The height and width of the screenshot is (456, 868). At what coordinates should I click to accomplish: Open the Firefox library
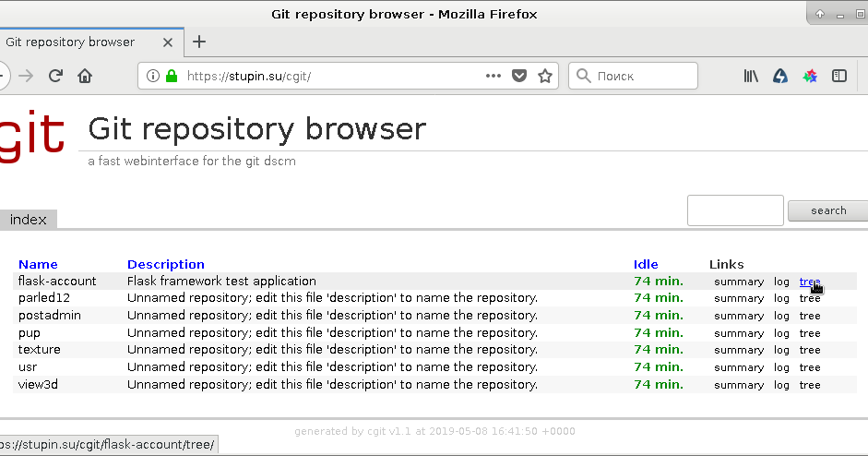751,76
